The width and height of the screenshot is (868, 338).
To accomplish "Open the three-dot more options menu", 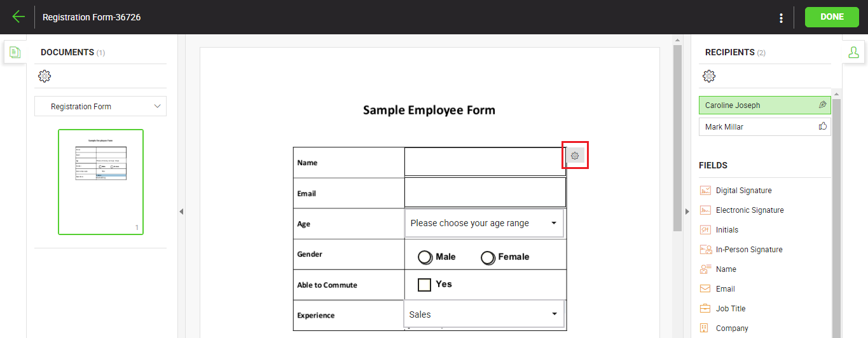I will [781, 18].
